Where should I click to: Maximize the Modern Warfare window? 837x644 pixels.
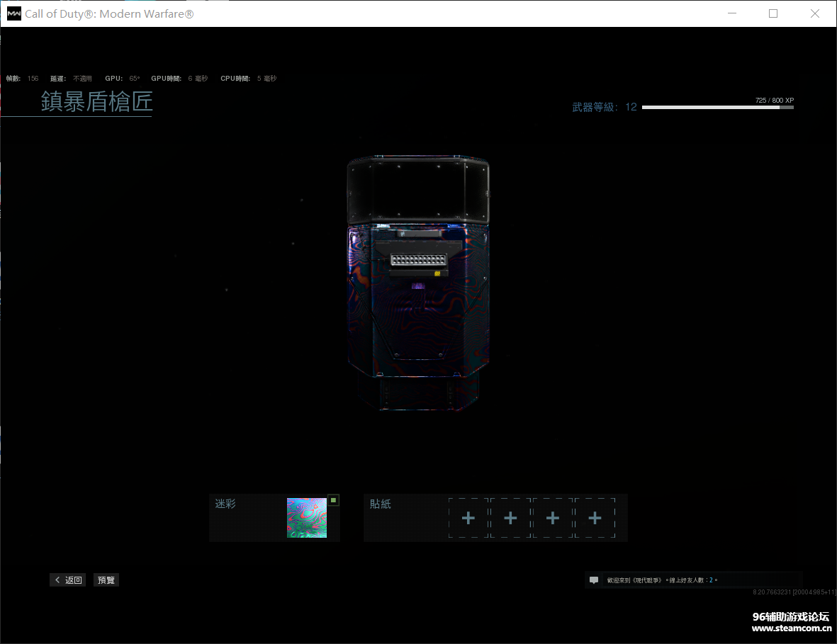pyautogui.click(x=773, y=13)
